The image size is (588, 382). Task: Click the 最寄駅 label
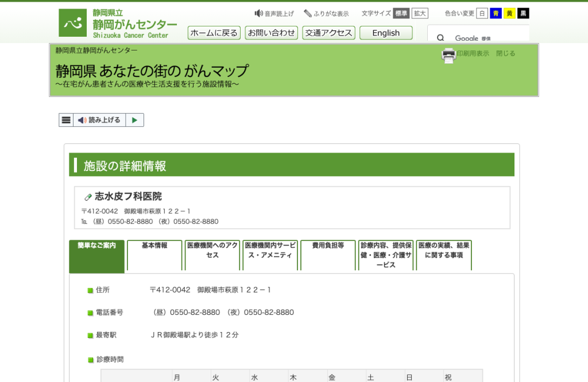click(106, 335)
